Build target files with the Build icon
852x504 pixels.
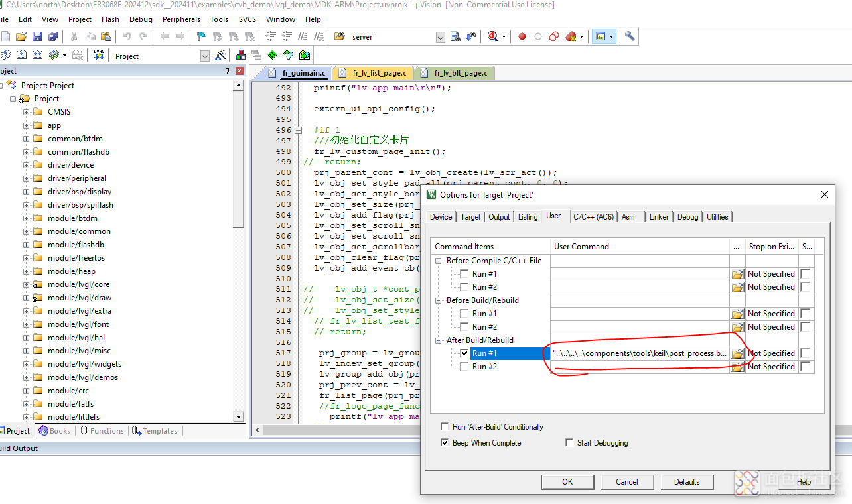point(21,55)
